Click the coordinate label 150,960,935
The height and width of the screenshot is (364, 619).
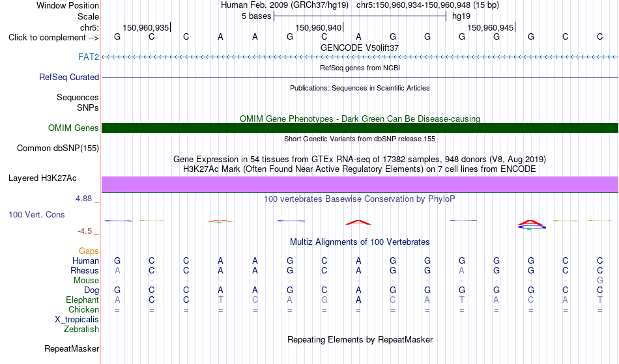tap(146, 27)
